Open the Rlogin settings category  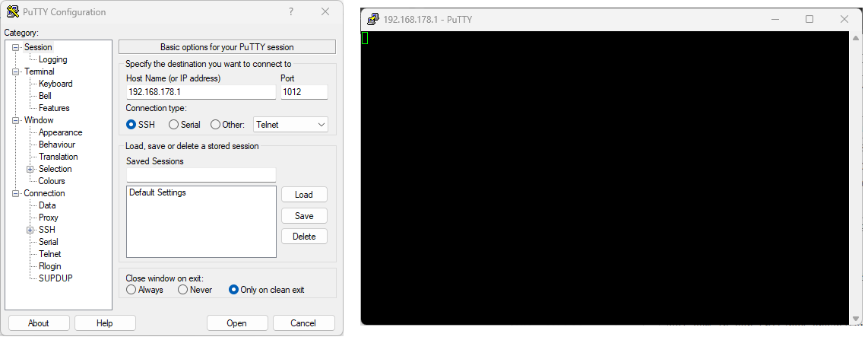point(50,267)
